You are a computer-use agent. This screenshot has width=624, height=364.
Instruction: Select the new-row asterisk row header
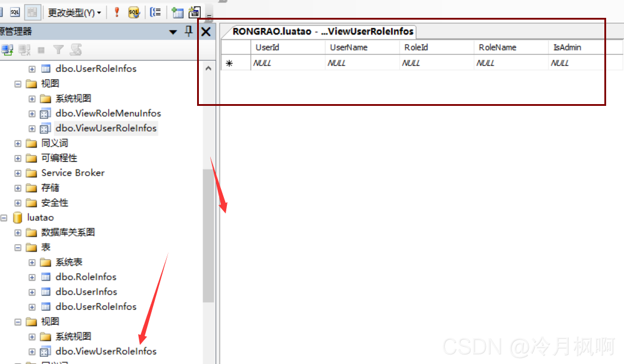point(236,63)
